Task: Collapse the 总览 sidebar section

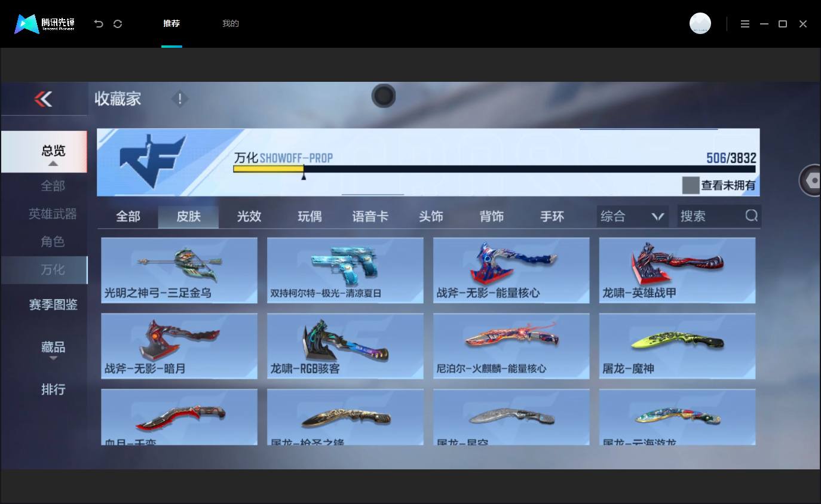Action: pyautogui.click(x=44, y=152)
